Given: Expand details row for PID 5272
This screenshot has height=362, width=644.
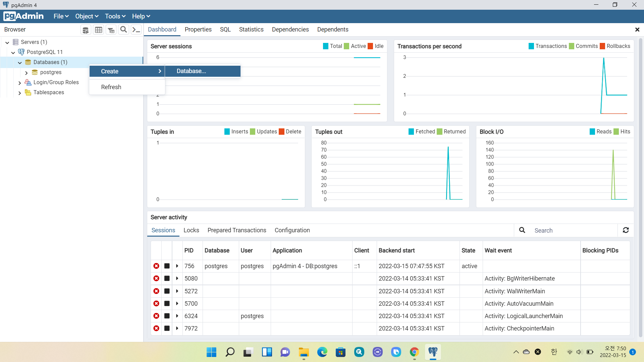Looking at the screenshot, I should click(177, 291).
